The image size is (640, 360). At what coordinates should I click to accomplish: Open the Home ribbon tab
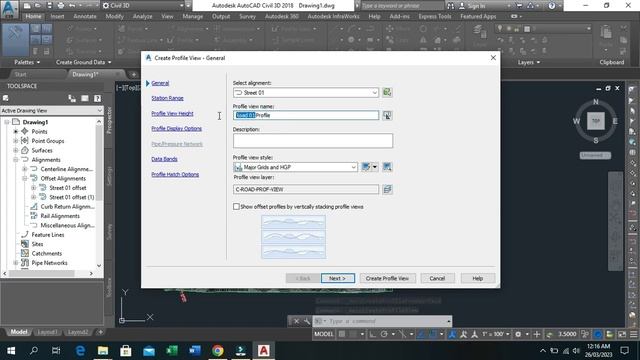tap(33, 16)
